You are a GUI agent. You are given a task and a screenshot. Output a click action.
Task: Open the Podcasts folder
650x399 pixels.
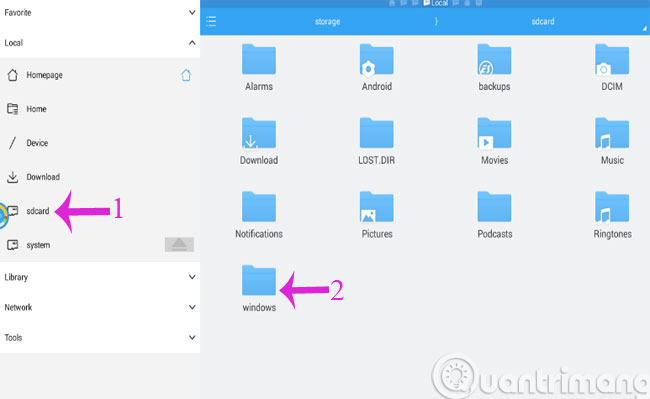point(494,215)
